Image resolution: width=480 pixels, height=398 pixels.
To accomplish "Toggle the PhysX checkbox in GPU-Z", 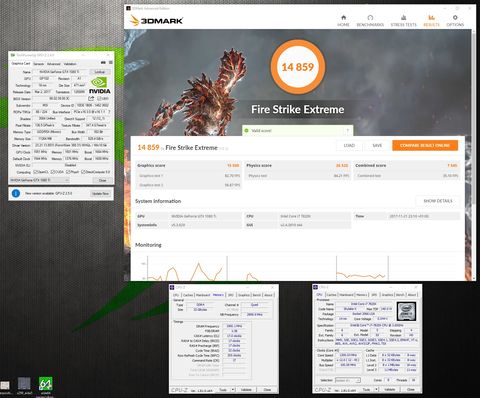I will pyautogui.click(x=68, y=172).
